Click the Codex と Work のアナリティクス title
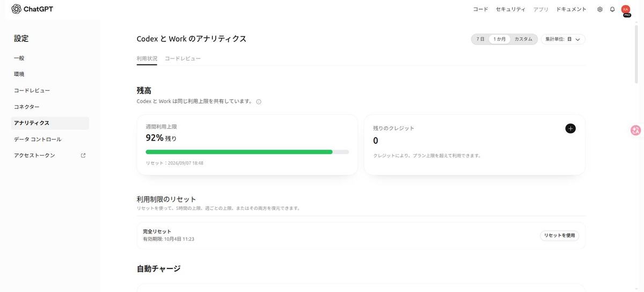 (192, 39)
